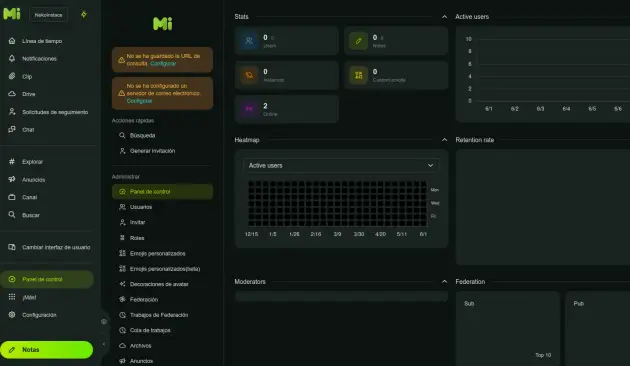The width and height of the screenshot is (630, 366).
Task: Click the small round icon above sidebar chevron
Action: click(x=104, y=321)
